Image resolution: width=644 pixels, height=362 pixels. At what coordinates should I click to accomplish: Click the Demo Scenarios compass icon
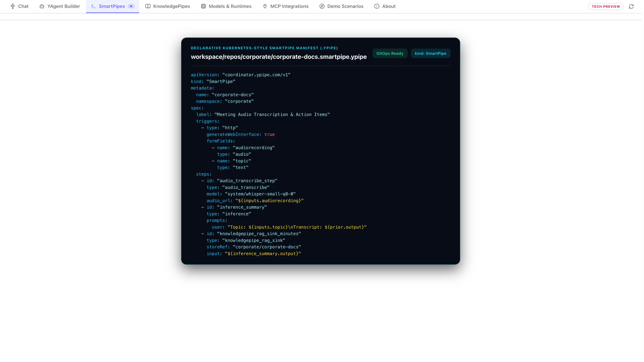(322, 6)
